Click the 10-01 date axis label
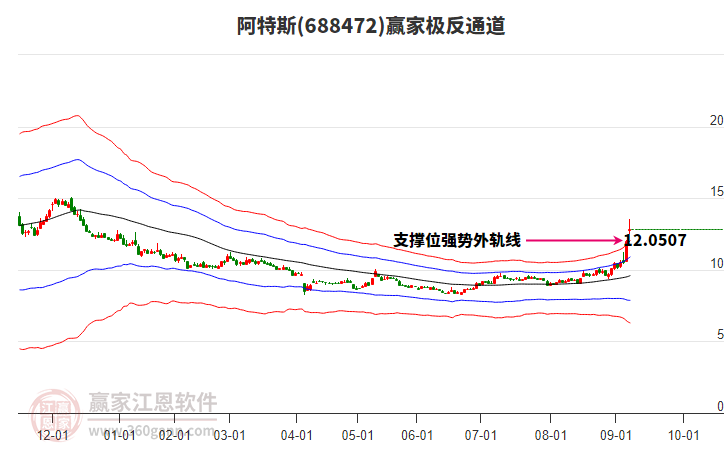This screenshot has width=726, height=450. pyautogui.click(x=683, y=435)
